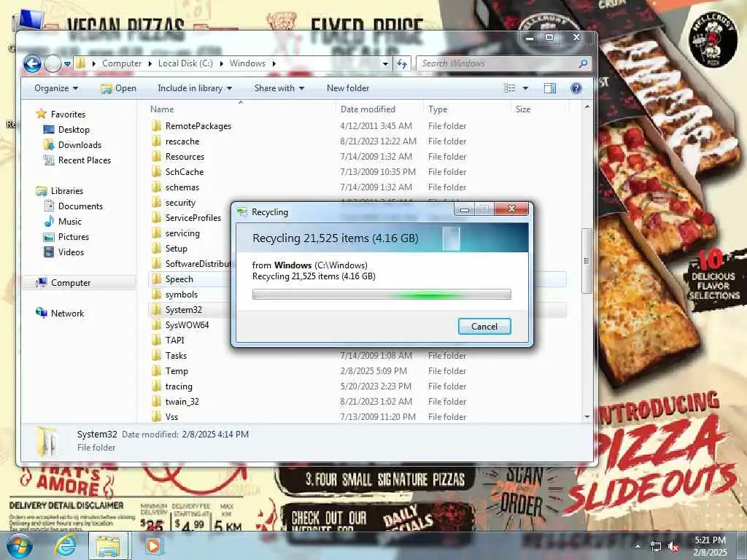Open the Organize menu
Screen dimensions: 747x560
(56, 88)
